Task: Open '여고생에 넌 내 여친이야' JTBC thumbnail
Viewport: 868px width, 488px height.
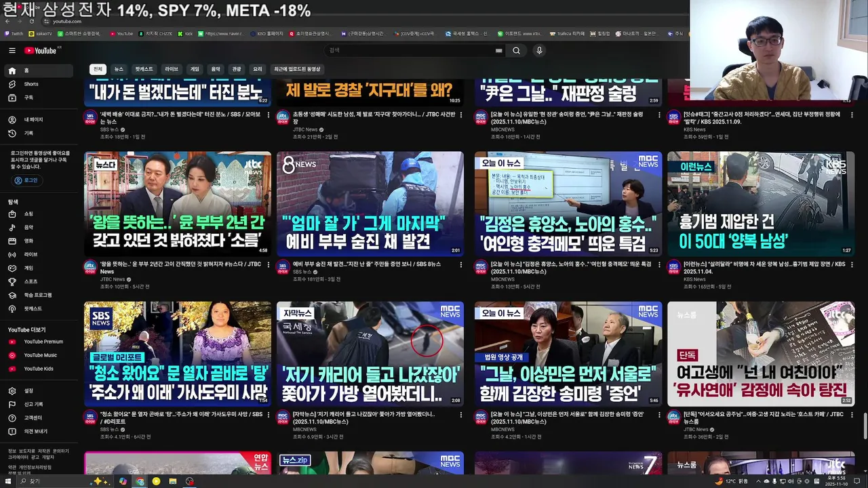Action: tap(761, 354)
